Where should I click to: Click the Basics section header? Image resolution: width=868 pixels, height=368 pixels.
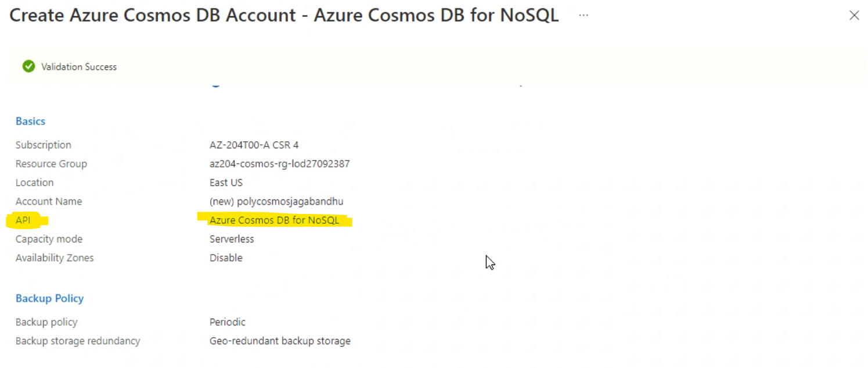(x=30, y=121)
